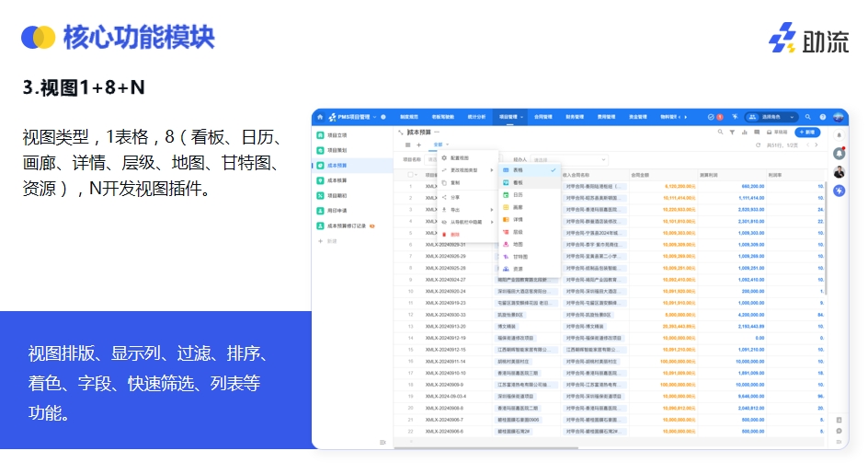Open the 项目管理 navigation dropdown
The height and width of the screenshot is (474, 868).
click(510, 118)
